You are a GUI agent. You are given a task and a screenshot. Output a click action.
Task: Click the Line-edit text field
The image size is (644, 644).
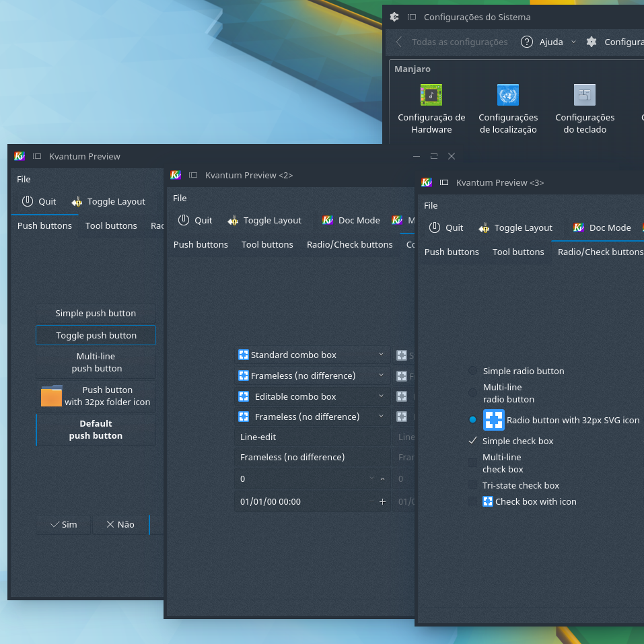(312, 437)
